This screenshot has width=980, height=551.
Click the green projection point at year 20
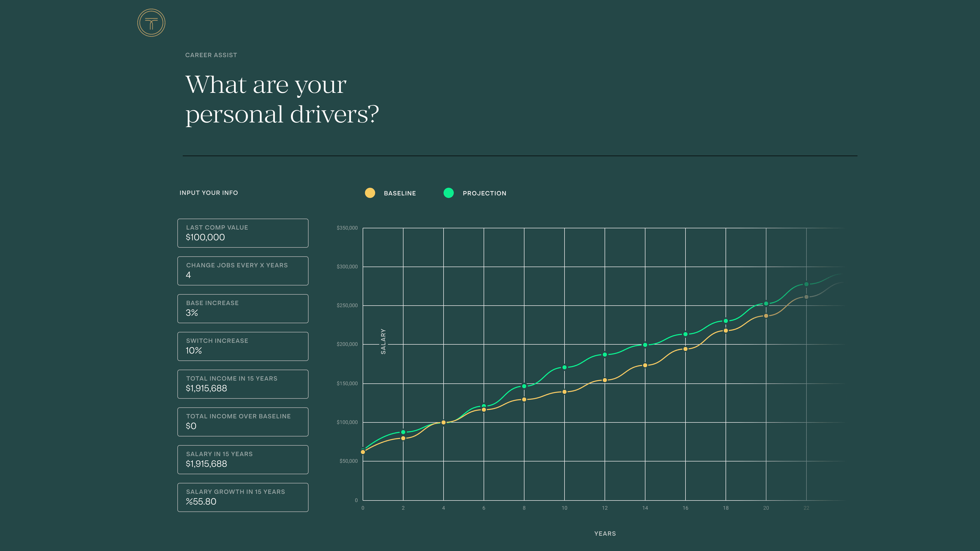coord(766,304)
